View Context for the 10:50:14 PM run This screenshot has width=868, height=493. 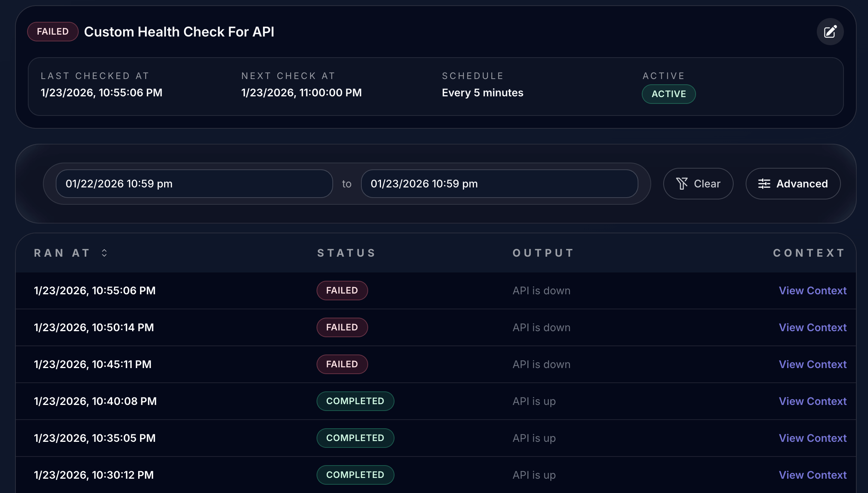coord(812,327)
